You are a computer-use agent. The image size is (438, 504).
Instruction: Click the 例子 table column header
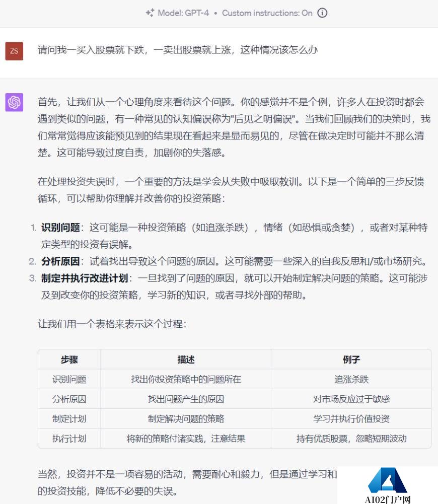pos(351,359)
